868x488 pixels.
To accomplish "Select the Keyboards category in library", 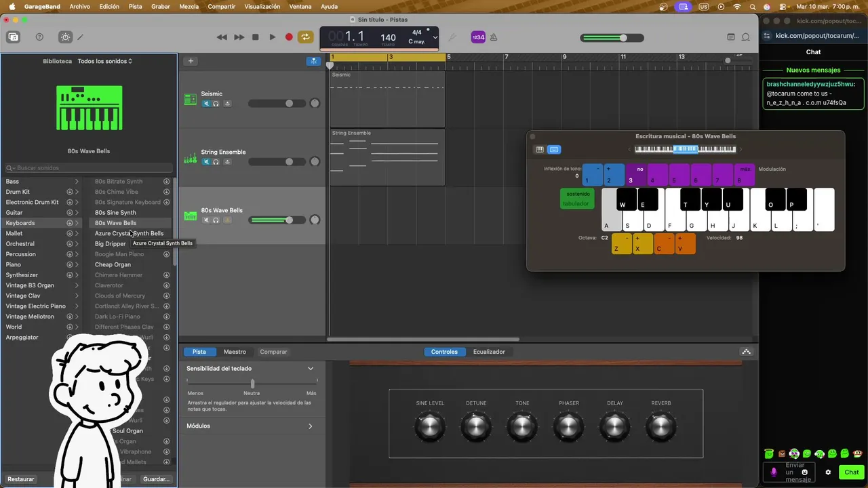I will 41,223.
